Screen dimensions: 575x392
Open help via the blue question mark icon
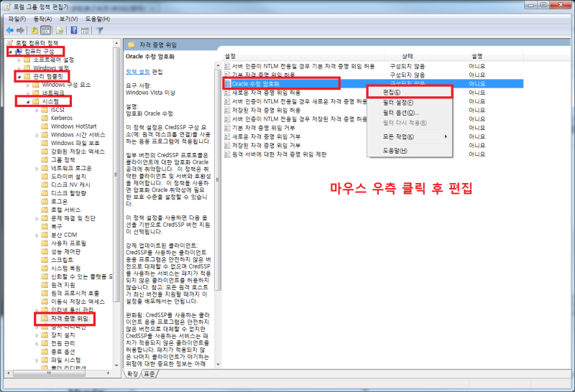coord(74,30)
